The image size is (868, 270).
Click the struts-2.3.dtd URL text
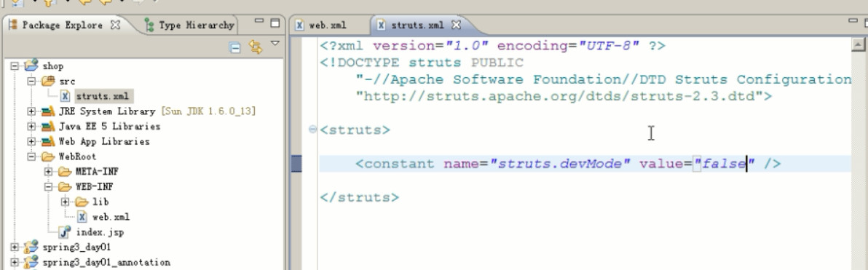560,96
